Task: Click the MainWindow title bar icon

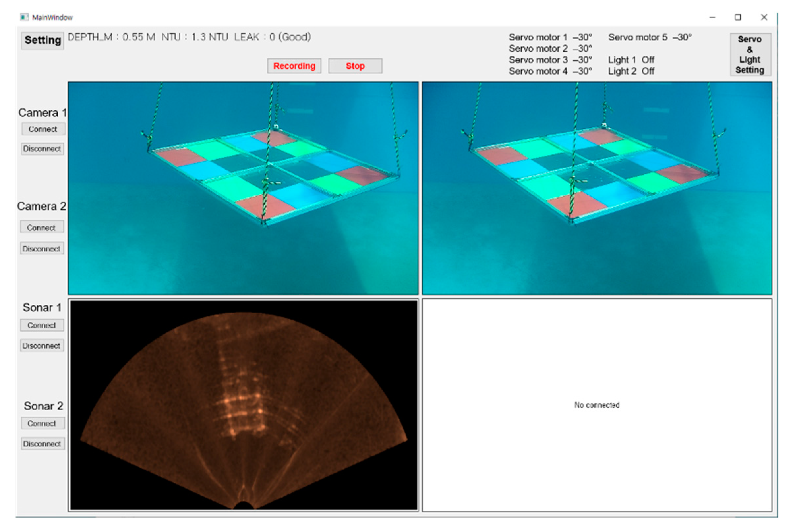Action: pyautogui.click(x=24, y=17)
